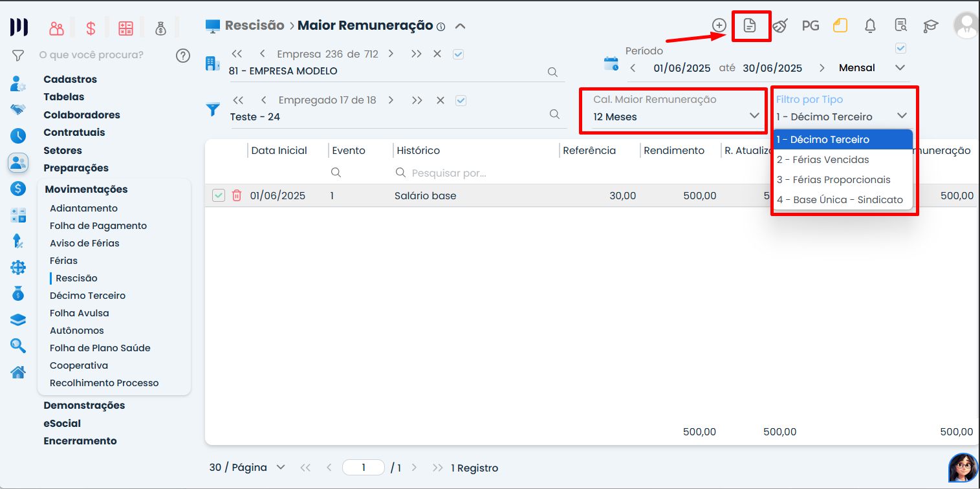Choose 3 - Férias Proporcionais option
Image resolution: width=980 pixels, height=489 pixels.
point(843,180)
